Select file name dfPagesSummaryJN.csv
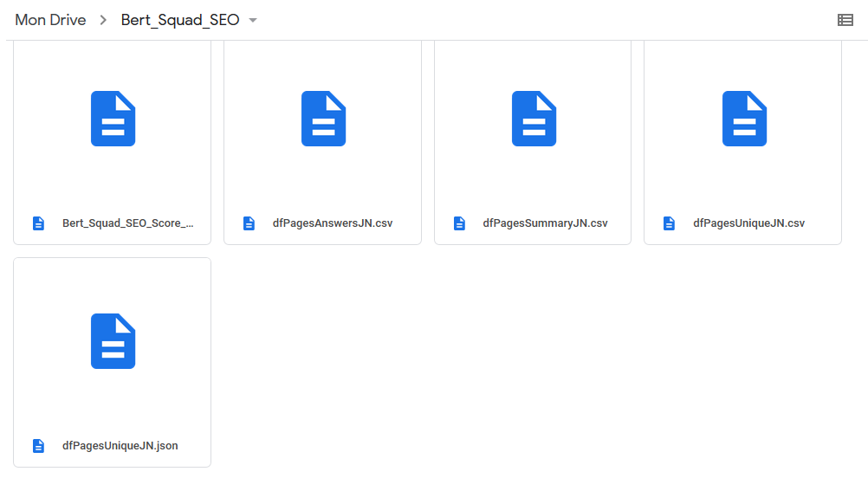 [x=545, y=223]
